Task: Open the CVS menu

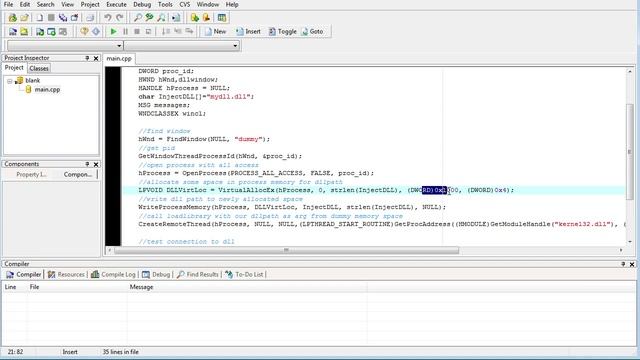Action: click(184, 4)
